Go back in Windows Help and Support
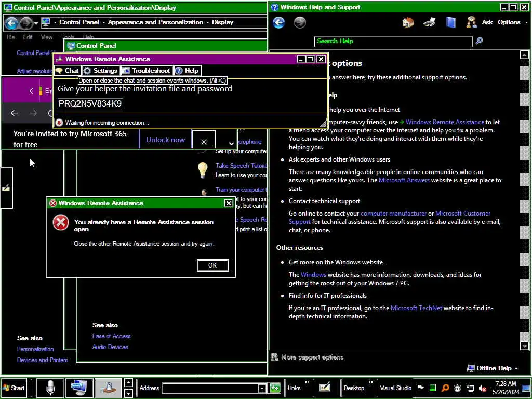The width and height of the screenshot is (532, 399). click(279, 23)
